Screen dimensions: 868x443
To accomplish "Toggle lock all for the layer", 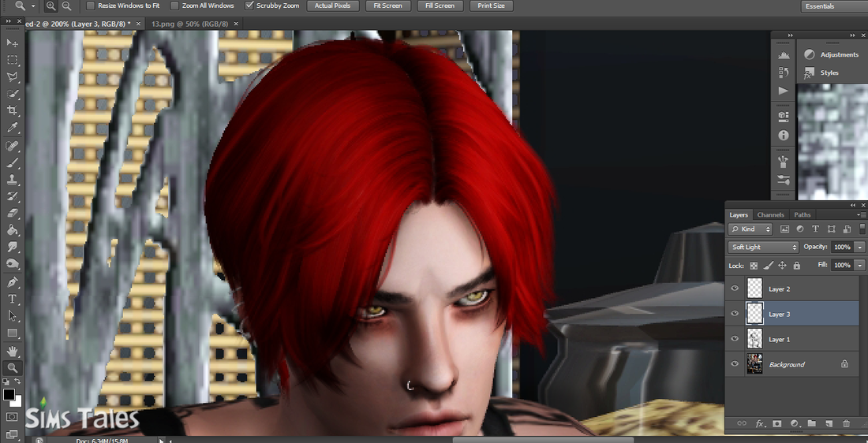I will coord(797,266).
